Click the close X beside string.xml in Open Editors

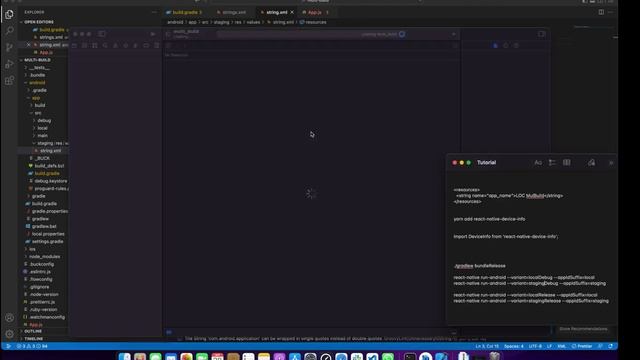pos(28,45)
